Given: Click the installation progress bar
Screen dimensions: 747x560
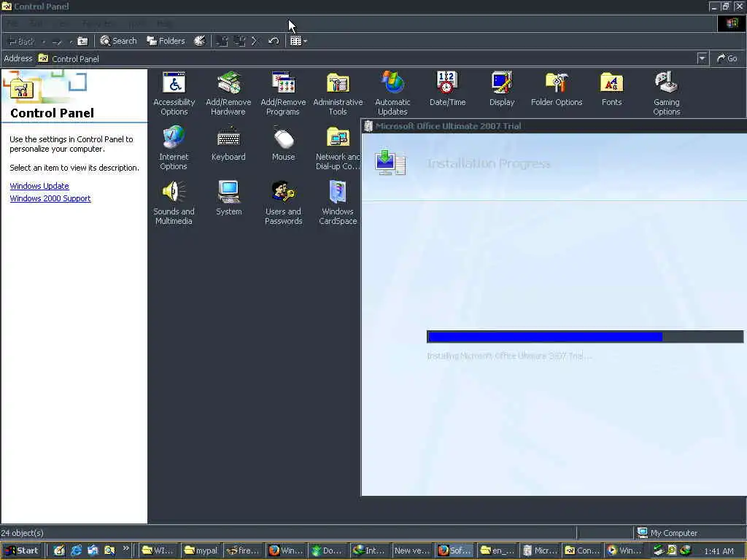Looking at the screenshot, I should 585,337.
